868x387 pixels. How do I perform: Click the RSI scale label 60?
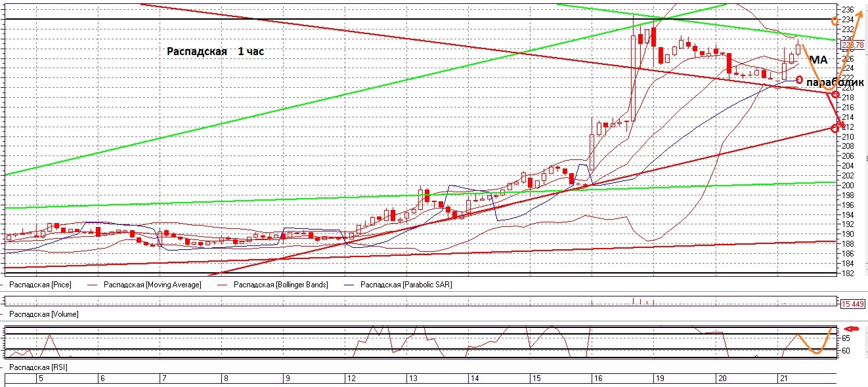pos(846,351)
